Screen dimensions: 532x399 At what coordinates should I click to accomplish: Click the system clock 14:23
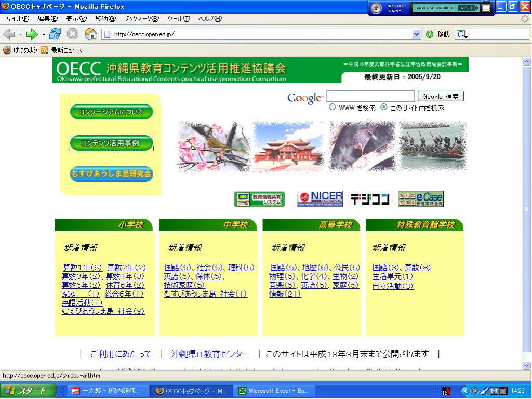point(518,391)
